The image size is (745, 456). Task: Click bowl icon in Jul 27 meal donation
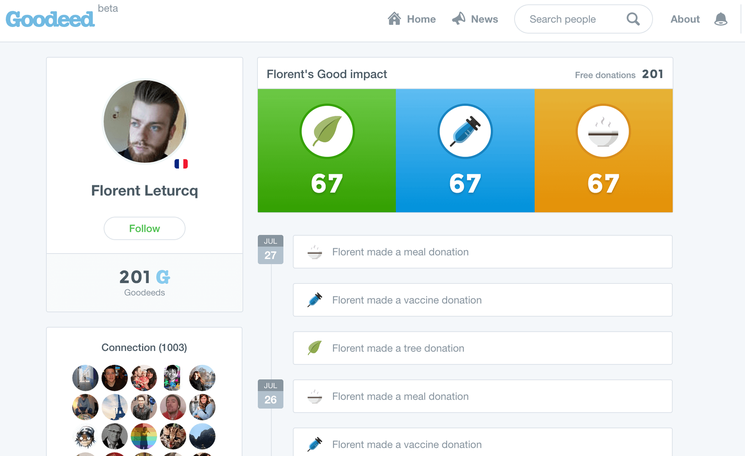315,252
